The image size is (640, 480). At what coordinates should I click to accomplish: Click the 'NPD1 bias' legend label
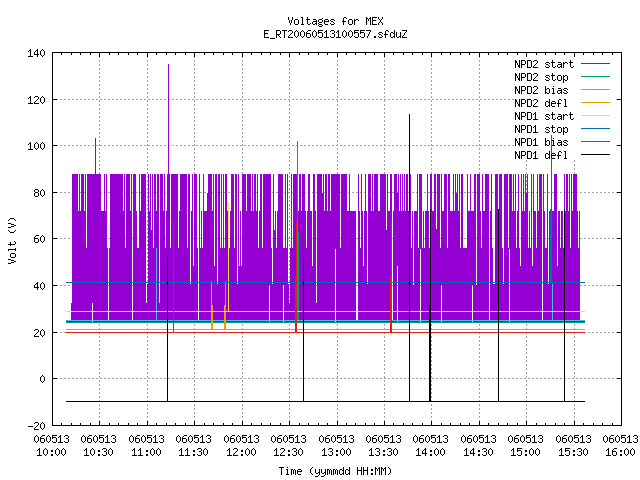click(541, 142)
